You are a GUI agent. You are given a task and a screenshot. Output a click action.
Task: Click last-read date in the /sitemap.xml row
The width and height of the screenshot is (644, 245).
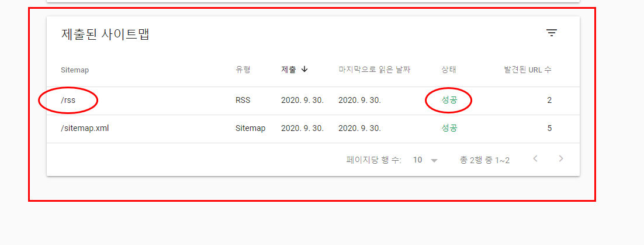click(x=360, y=128)
